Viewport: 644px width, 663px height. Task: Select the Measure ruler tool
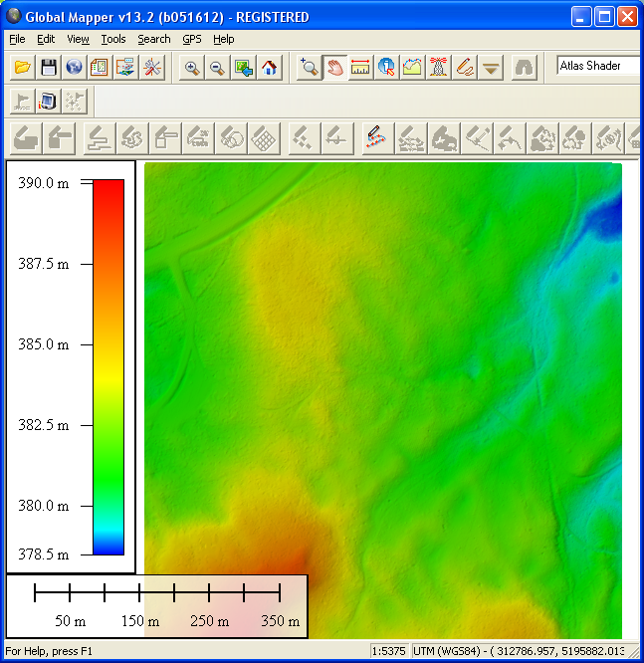(x=360, y=68)
